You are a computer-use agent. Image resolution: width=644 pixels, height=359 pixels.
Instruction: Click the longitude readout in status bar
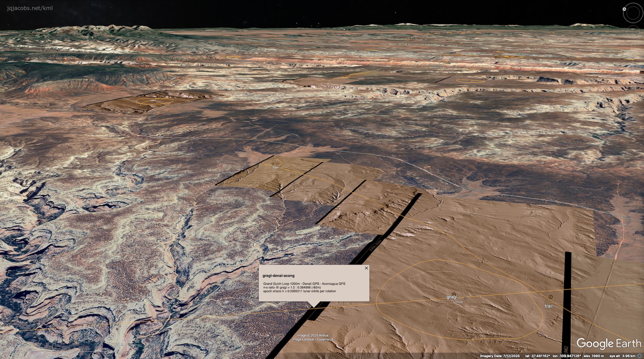[566, 356]
